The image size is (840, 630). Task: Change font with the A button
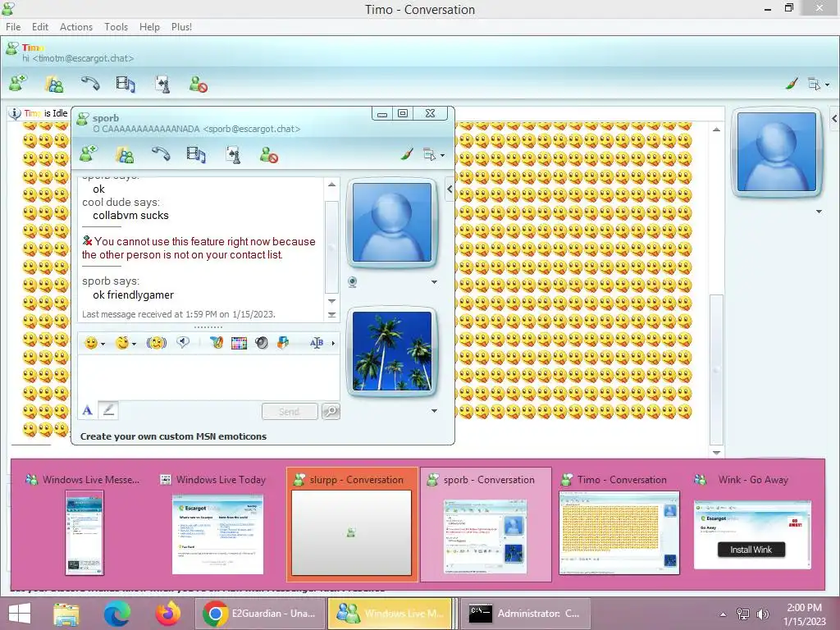87,411
